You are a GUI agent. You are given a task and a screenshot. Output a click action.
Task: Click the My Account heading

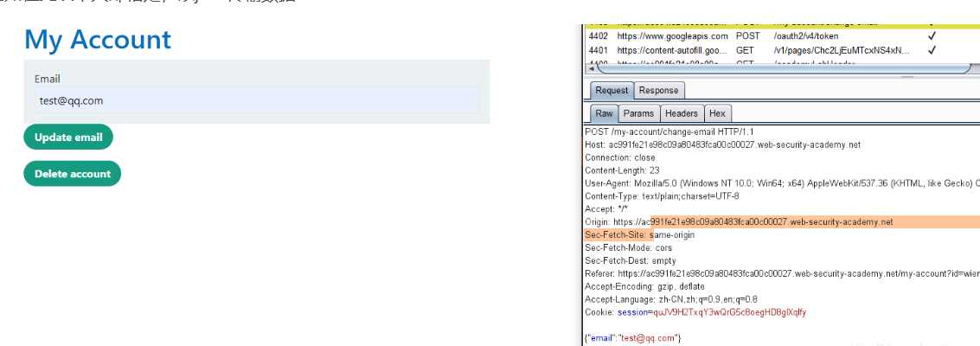click(x=98, y=40)
